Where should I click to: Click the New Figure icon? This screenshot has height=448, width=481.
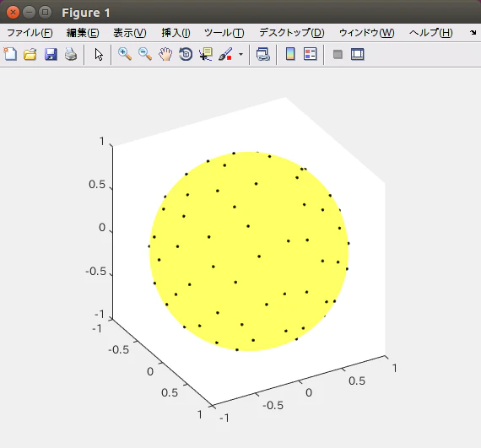(x=10, y=54)
